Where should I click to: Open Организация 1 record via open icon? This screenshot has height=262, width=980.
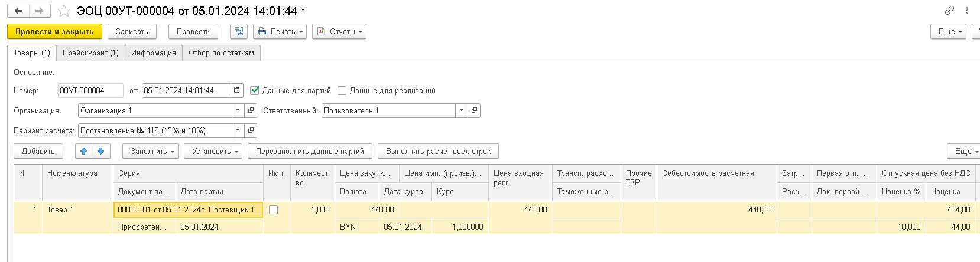[x=251, y=110]
